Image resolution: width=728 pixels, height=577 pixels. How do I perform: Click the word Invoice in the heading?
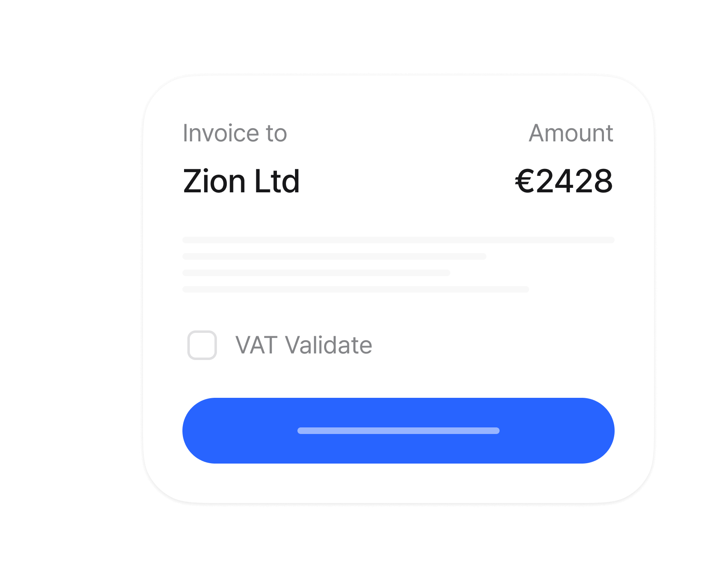click(x=221, y=133)
